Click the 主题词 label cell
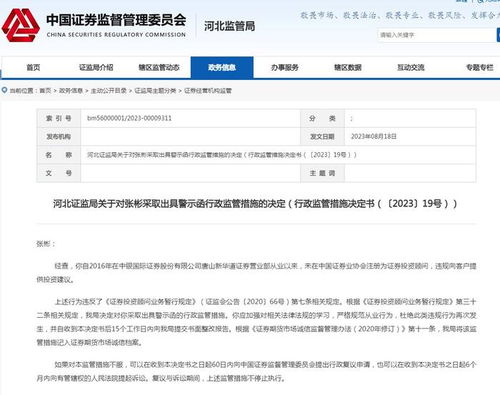The width and height of the screenshot is (500, 395). point(322,173)
